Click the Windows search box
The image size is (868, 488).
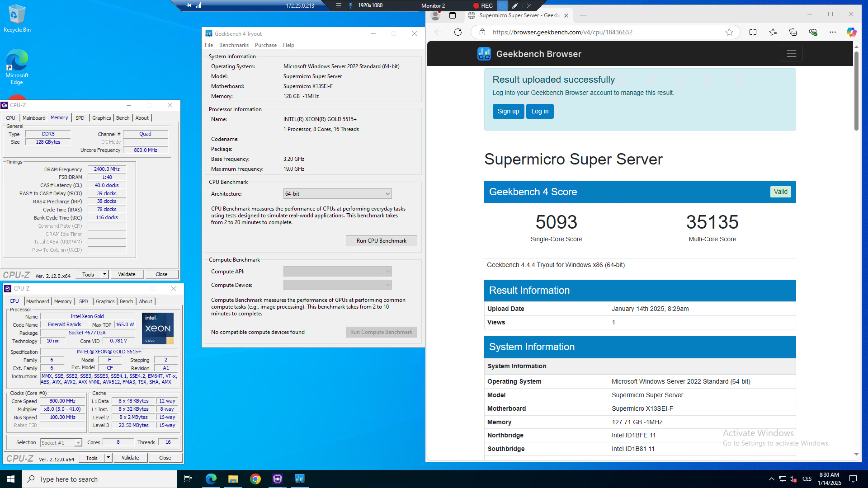(99, 479)
